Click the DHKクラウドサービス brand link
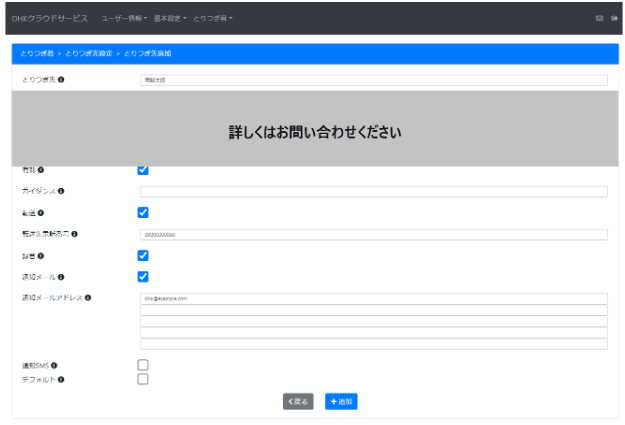Viewport: 625px width, 425px height. [50, 18]
